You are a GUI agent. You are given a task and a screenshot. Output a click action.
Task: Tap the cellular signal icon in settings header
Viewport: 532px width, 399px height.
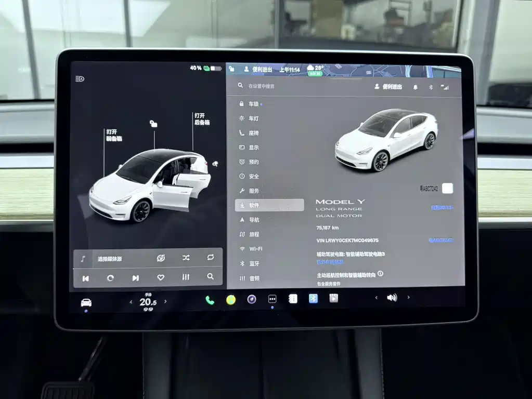click(445, 87)
